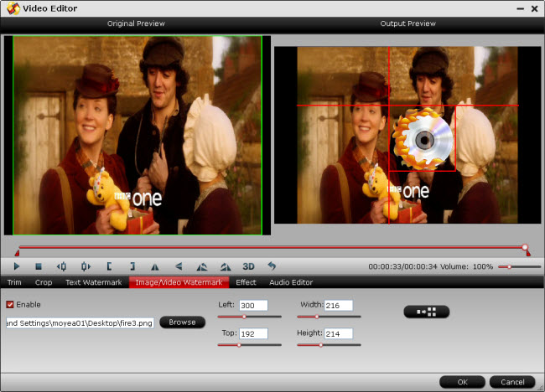
Task: Open the 3D effect option
Action: [x=248, y=266]
